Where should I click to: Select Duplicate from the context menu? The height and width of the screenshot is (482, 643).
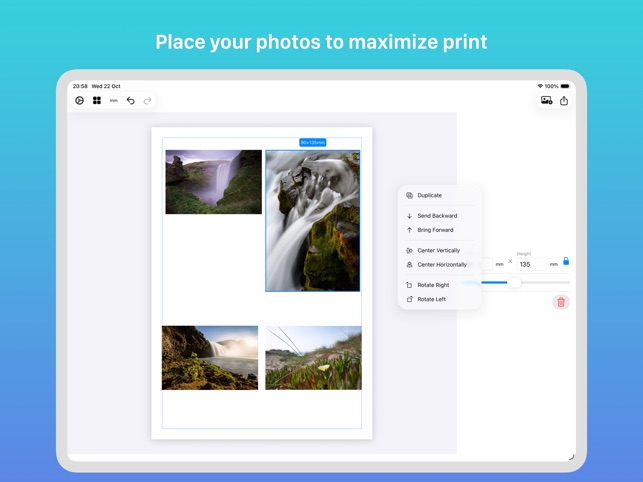(429, 195)
